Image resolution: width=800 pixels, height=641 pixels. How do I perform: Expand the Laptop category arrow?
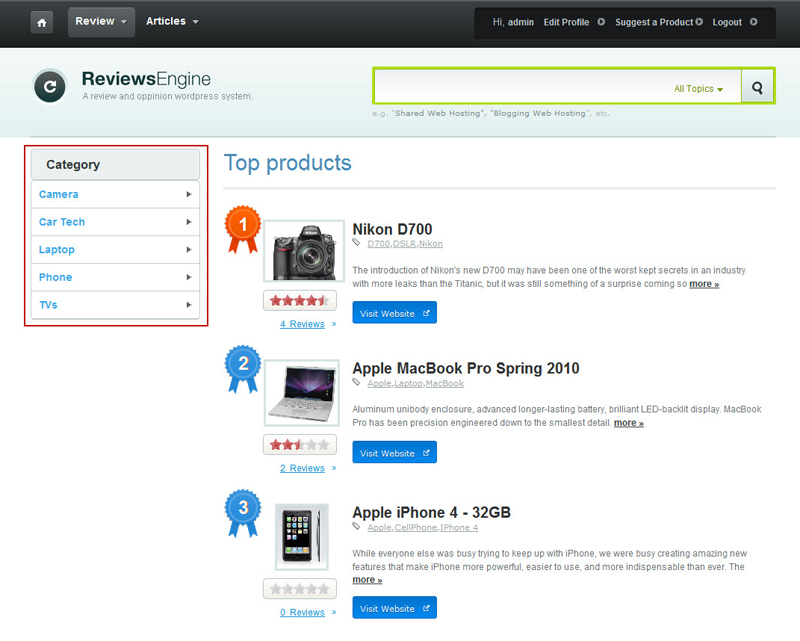coord(189,250)
